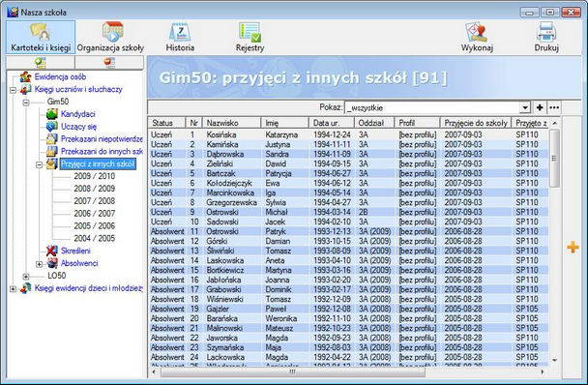
Task: Open Organizacja szkoły section
Action: tap(110, 37)
